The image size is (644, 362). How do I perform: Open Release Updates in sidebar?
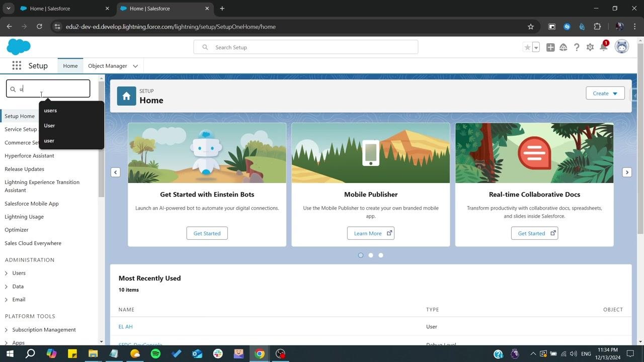[x=24, y=169]
